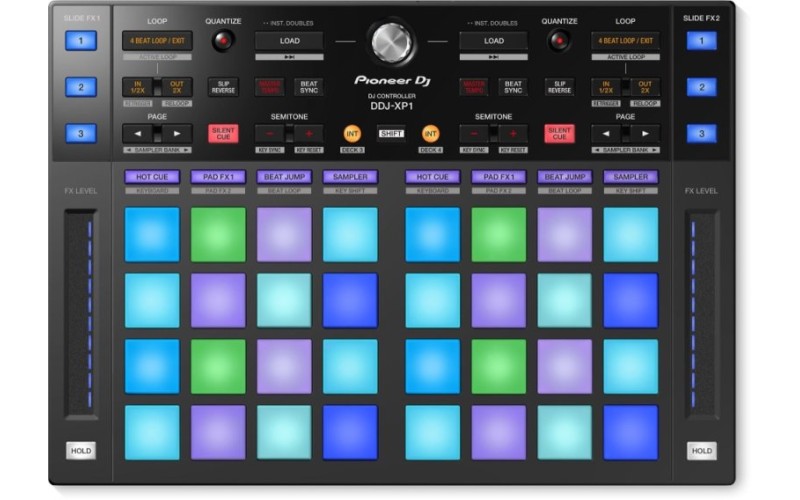The width and height of the screenshot is (800, 500).
Task: Tap button 3 in the SLIDE FX2 section
Action: pyautogui.click(x=702, y=134)
